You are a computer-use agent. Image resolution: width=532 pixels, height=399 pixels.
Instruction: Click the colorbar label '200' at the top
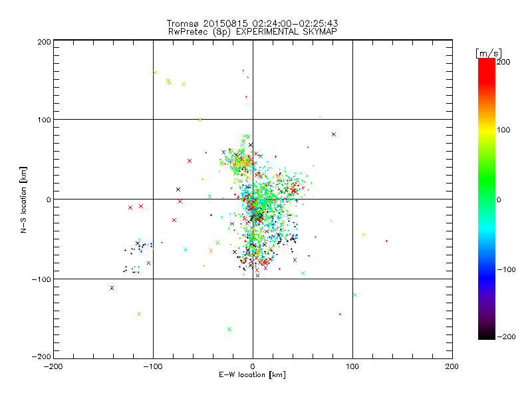[503, 62]
